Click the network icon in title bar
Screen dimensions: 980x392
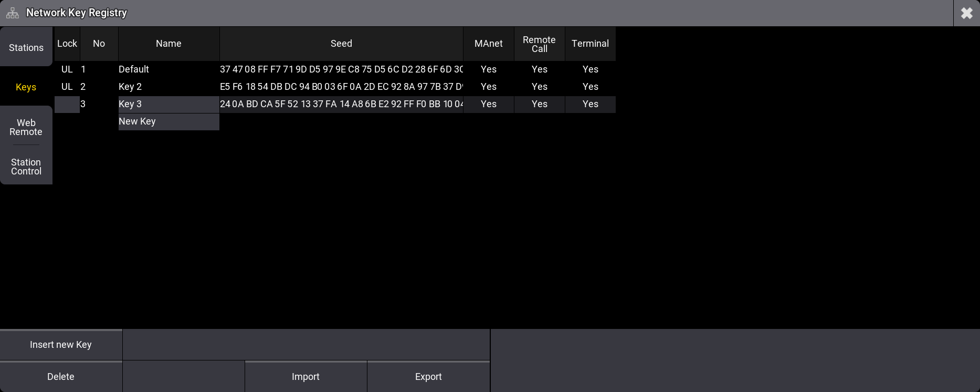click(13, 13)
